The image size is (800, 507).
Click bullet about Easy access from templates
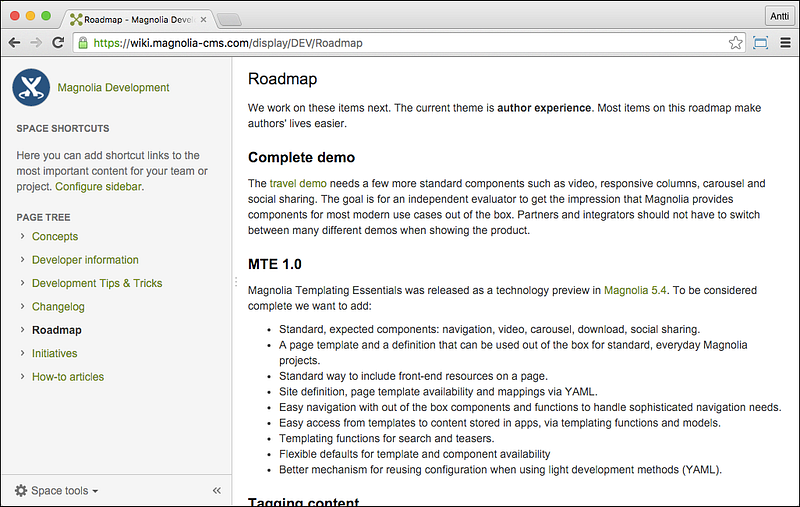[499, 423]
